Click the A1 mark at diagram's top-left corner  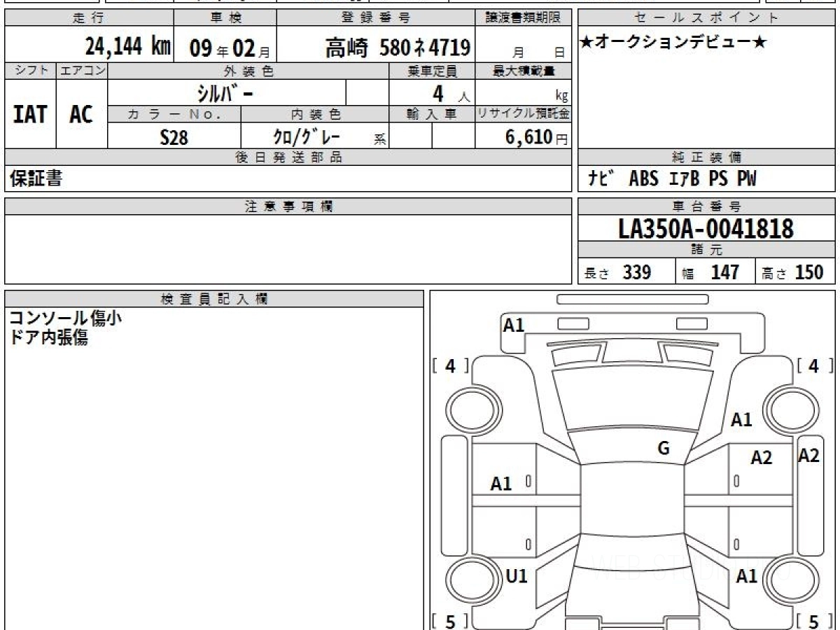pyautogui.click(x=514, y=325)
